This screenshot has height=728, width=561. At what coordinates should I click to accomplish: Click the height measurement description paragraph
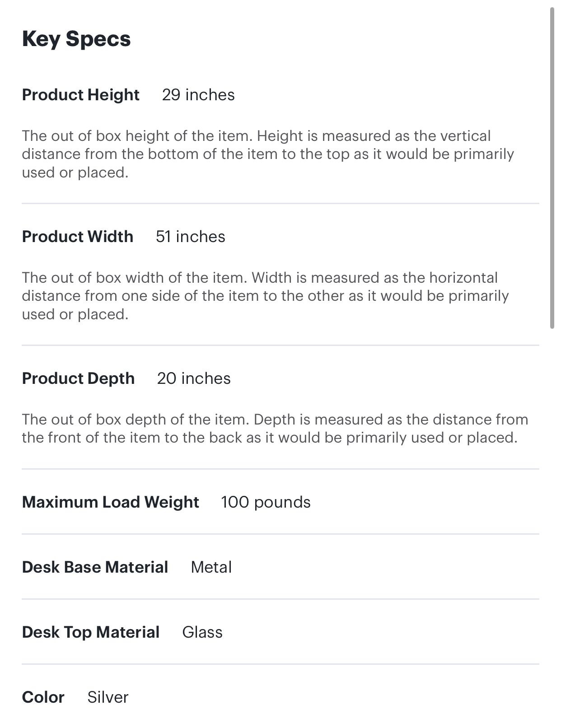click(268, 154)
